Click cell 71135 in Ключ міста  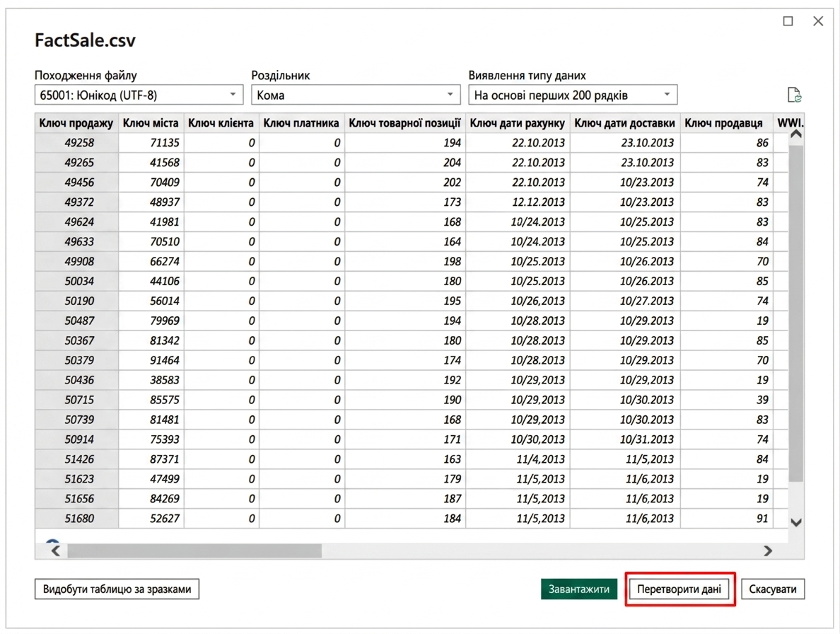pyautogui.click(x=151, y=142)
